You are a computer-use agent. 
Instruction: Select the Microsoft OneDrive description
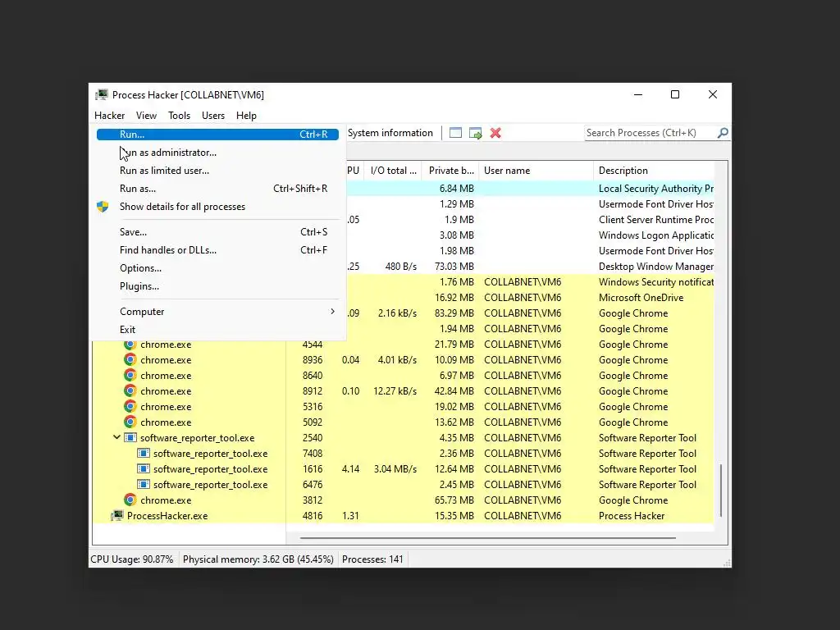click(x=641, y=298)
